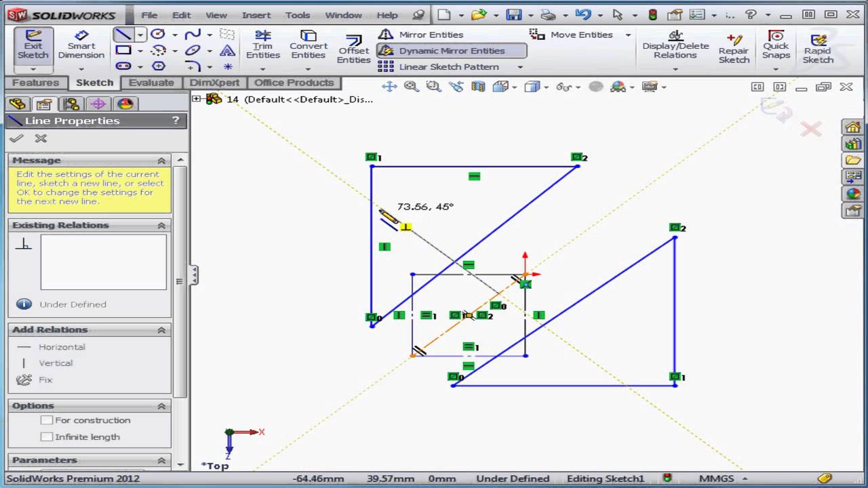Accept Line Properties with green checkmark

point(16,138)
